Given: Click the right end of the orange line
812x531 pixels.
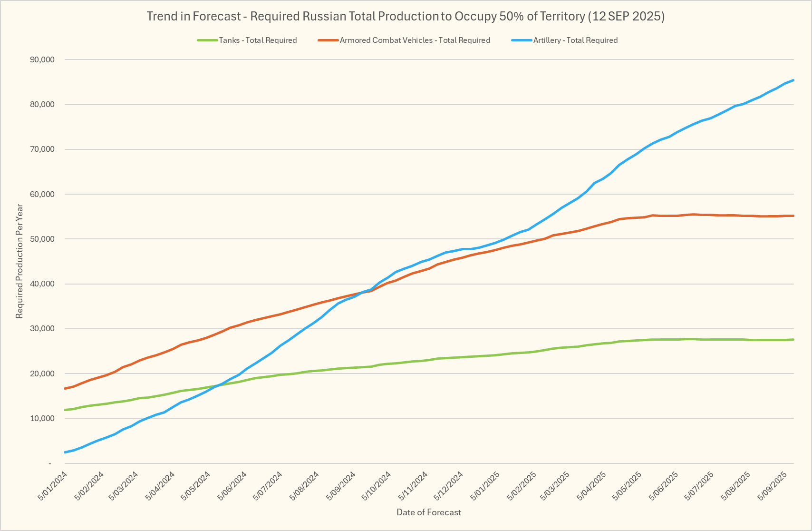Looking at the screenshot, I should [793, 216].
